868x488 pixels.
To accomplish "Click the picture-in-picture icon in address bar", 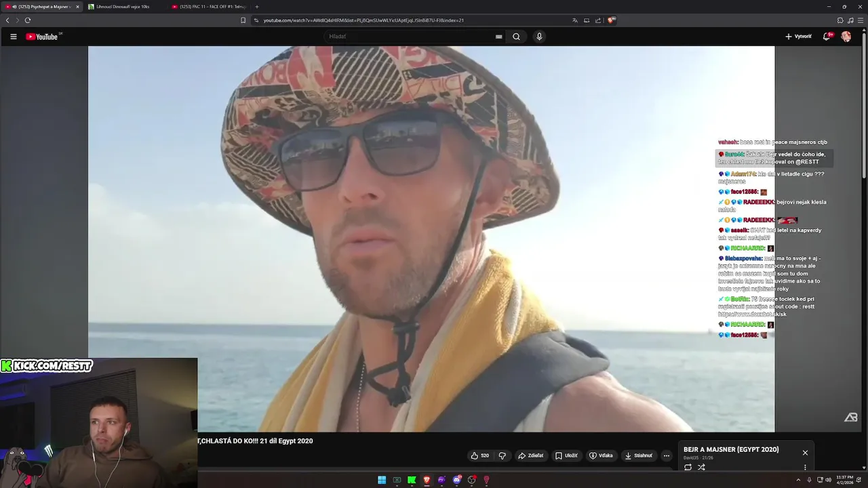I will (x=587, y=20).
